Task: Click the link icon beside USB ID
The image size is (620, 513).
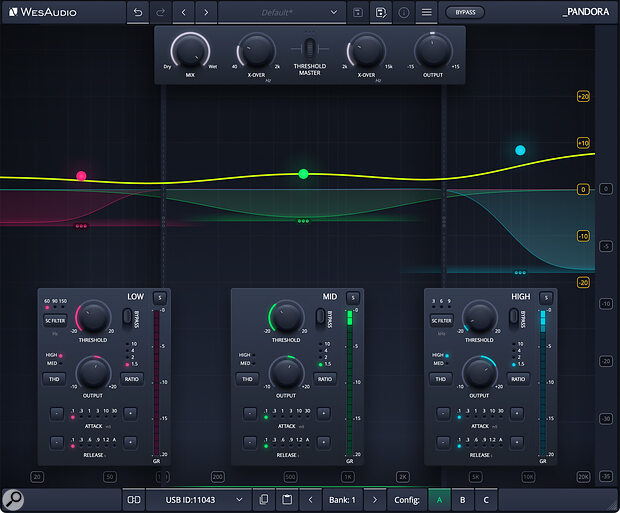Action: [x=134, y=500]
